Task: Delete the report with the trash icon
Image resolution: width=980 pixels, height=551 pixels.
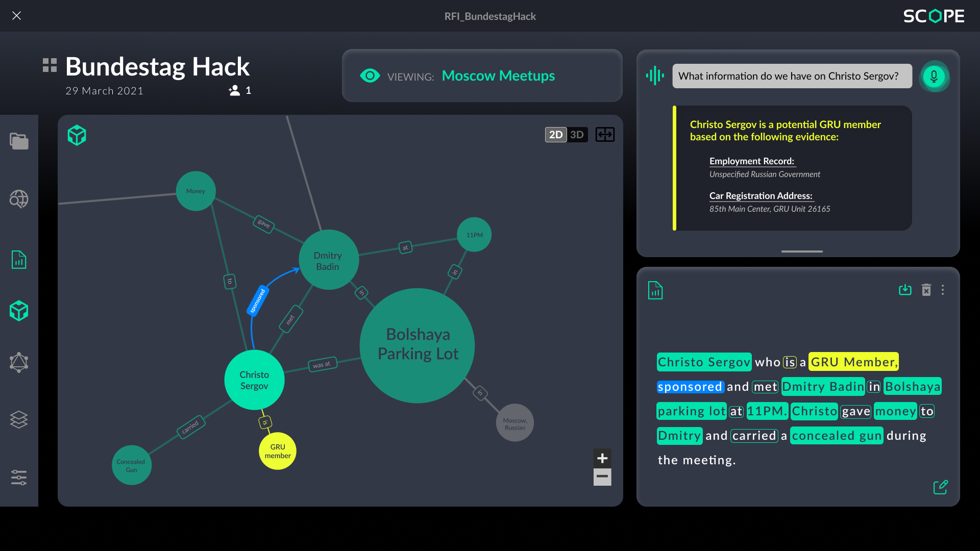Action: click(x=926, y=290)
